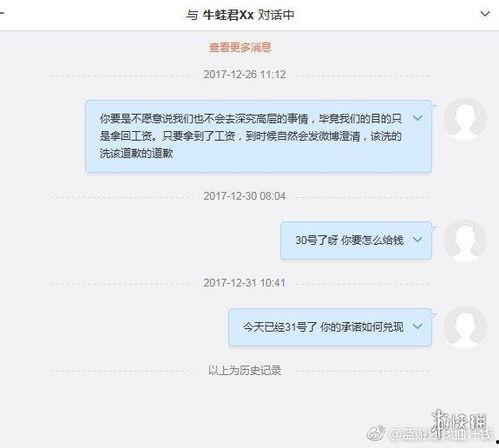Image resolution: width=499 pixels, height=448 pixels.
Task: Click the Weibo eye logo watermark
Action: (376, 433)
